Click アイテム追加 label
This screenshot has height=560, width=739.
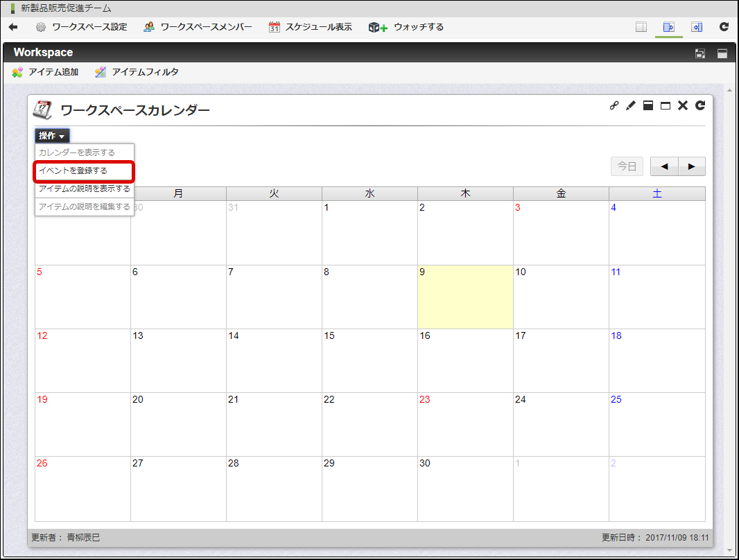tap(53, 72)
